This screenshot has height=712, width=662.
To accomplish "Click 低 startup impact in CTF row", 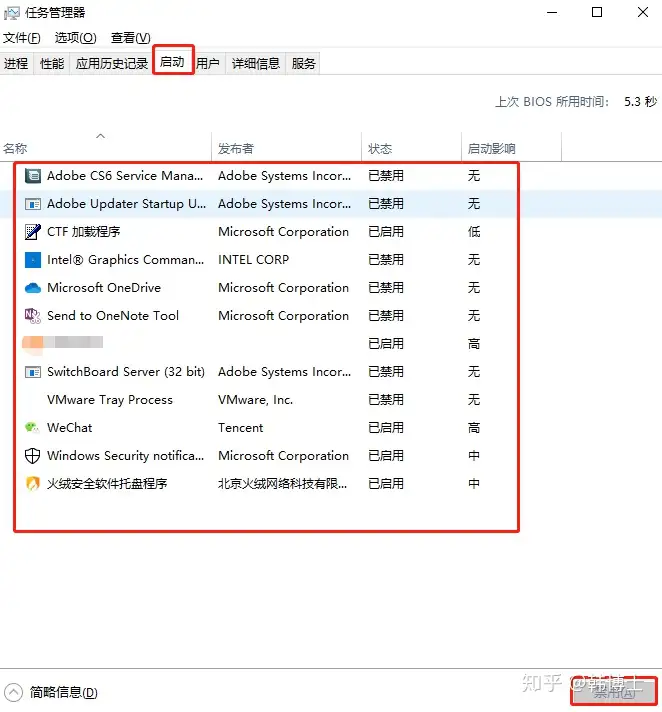I will [474, 232].
